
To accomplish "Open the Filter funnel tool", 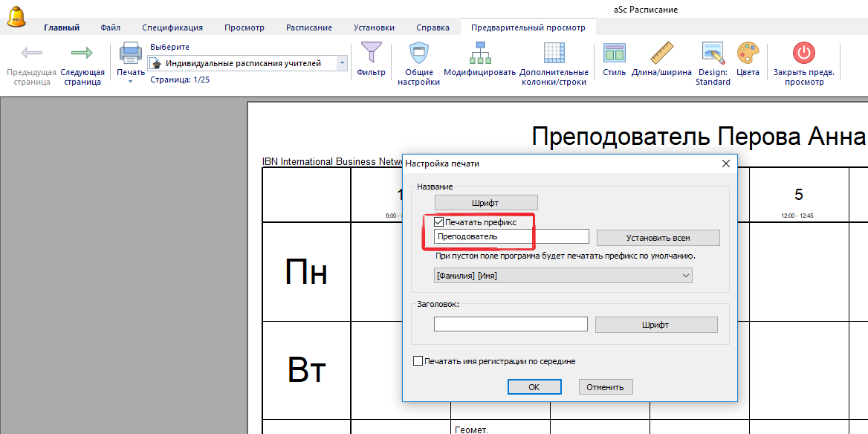I will 371,54.
